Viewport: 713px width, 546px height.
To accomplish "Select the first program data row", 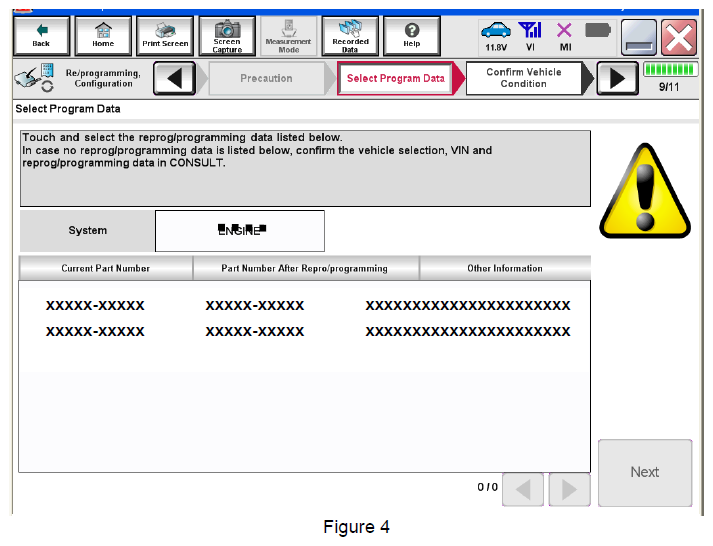I will click(x=305, y=306).
